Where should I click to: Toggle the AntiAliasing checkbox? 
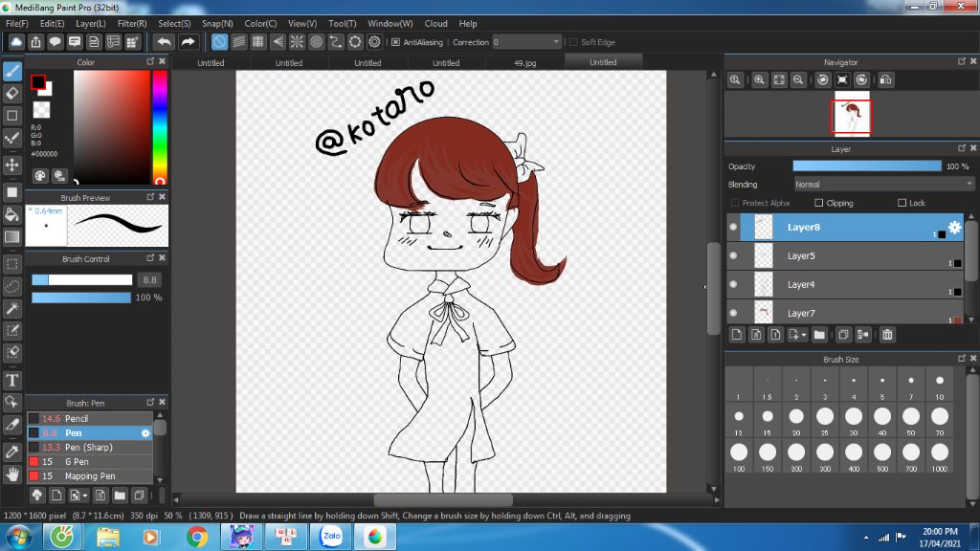click(x=395, y=42)
